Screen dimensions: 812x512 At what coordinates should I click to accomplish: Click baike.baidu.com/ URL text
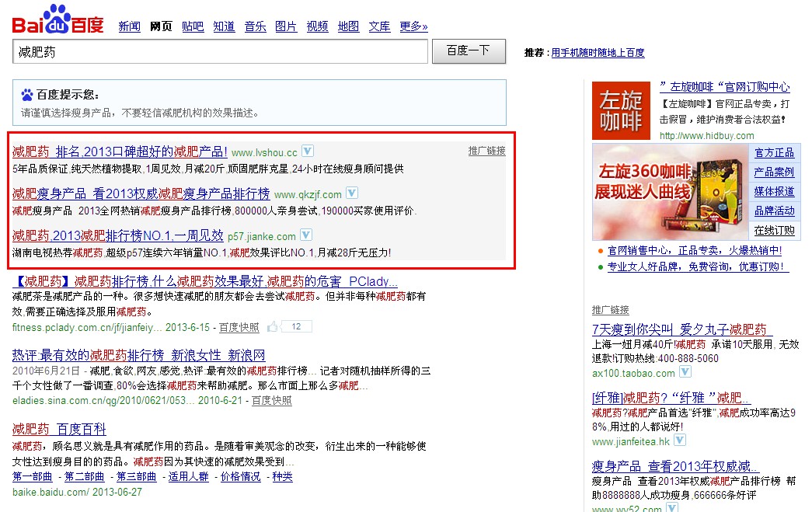click(51, 493)
